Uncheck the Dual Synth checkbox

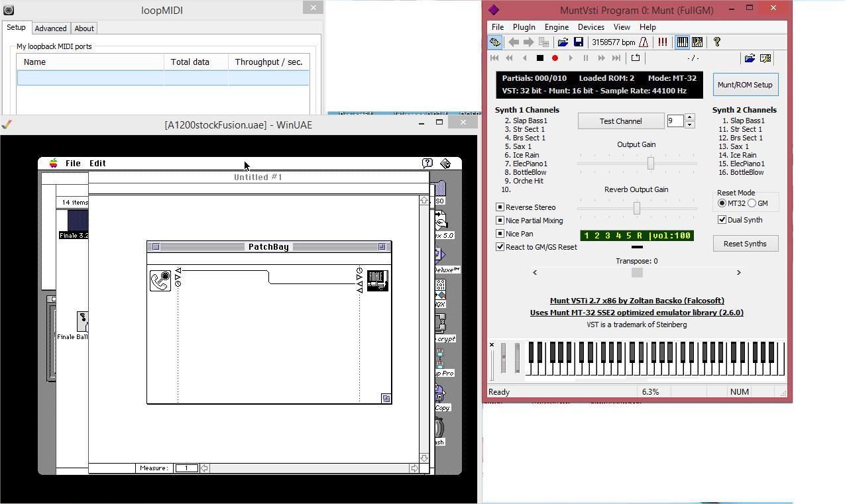pyautogui.click(x=722, y=220)
